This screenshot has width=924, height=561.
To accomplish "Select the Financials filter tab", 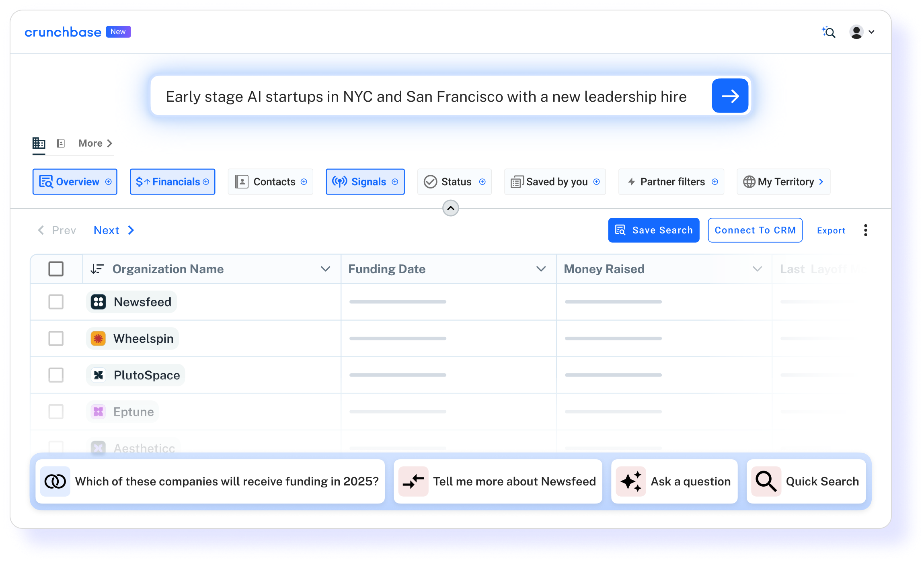I will [x=172, y=182].
